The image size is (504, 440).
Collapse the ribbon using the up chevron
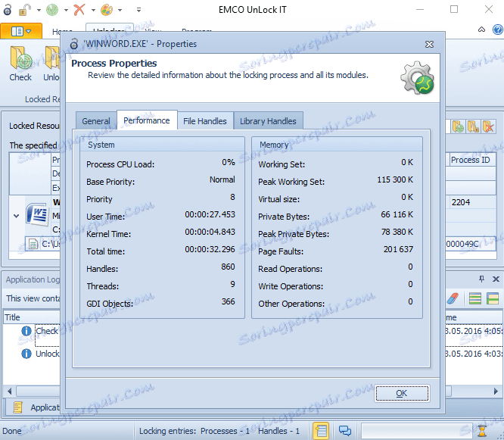481,30
